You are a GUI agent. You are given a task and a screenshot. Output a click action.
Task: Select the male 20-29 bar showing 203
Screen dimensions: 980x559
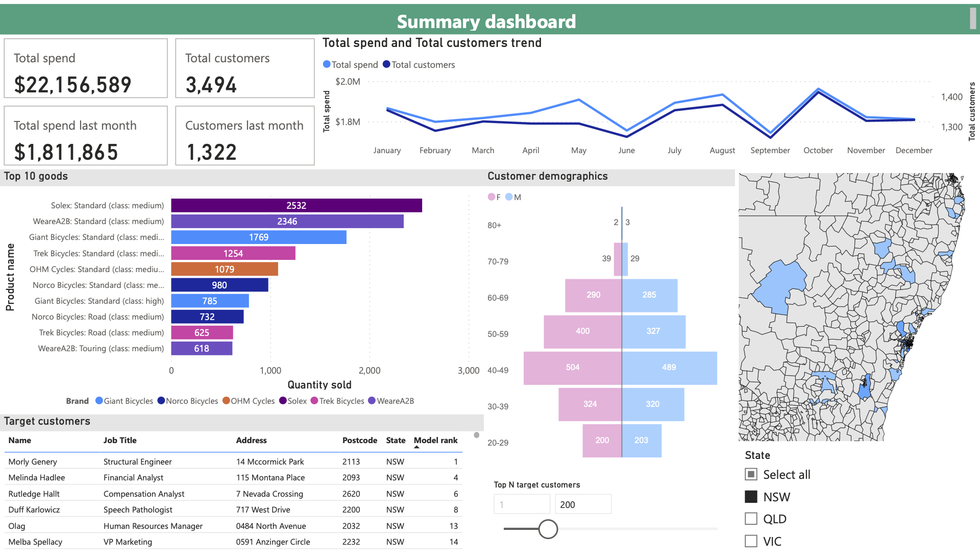(x=642, y=440)
